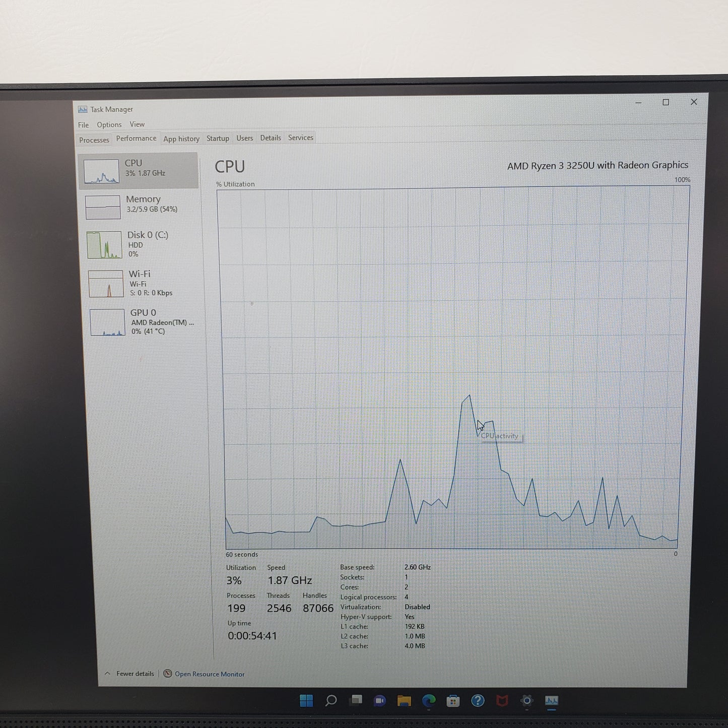Click the 0:00:54:41 up time value

pyautogui.click(x=252, y=636)
